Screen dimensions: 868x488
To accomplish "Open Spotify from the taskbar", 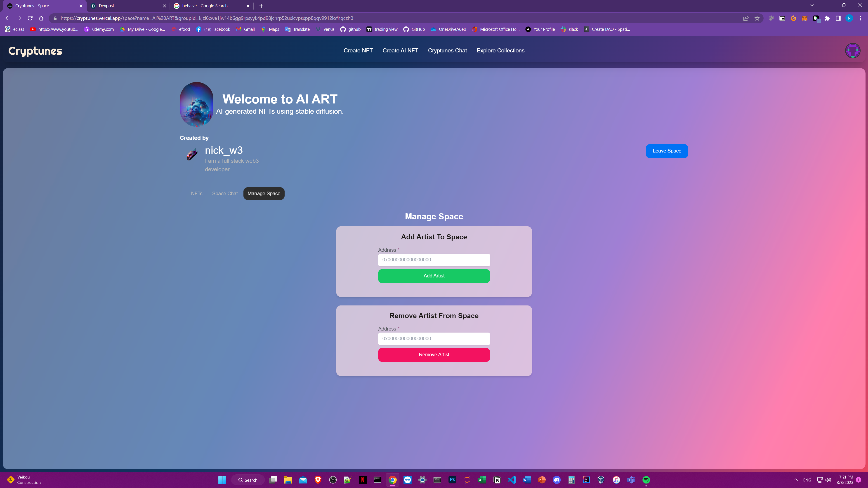I will coord(646,480).
